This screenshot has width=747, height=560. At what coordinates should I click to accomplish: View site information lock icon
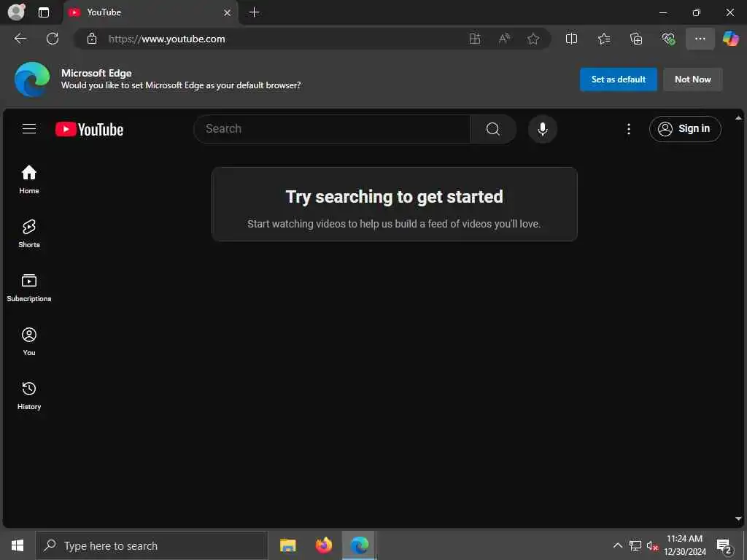click(x=92, y=39)
